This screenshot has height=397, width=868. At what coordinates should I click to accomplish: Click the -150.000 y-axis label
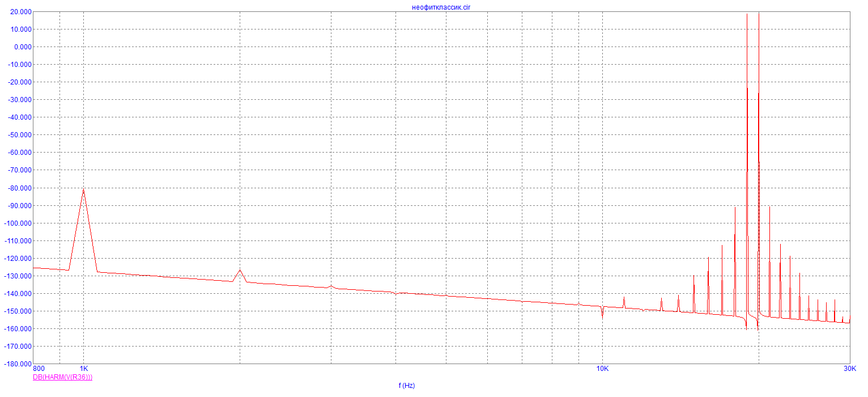click(18, 311)
